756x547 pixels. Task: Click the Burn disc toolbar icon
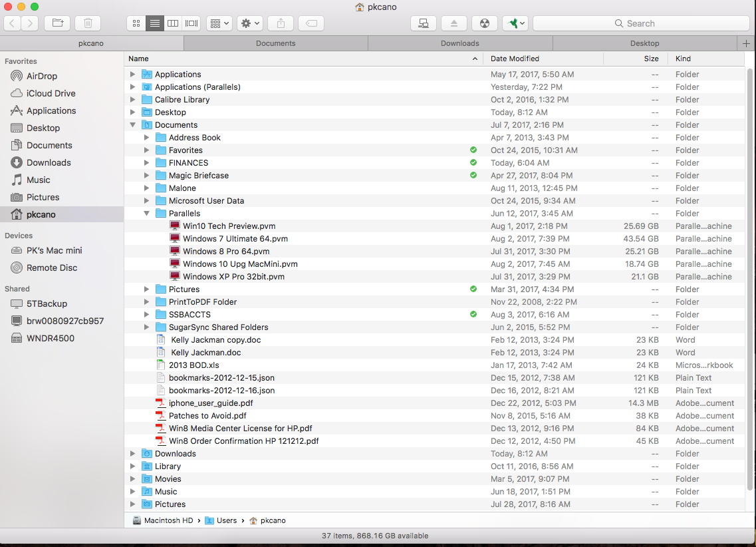(485, 23)
